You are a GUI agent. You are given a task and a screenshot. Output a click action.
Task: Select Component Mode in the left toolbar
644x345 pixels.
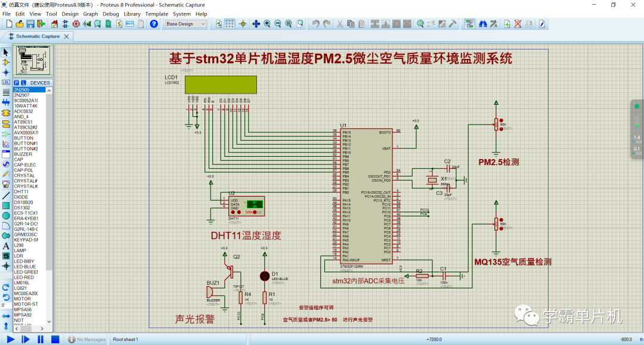click(6, 63)
